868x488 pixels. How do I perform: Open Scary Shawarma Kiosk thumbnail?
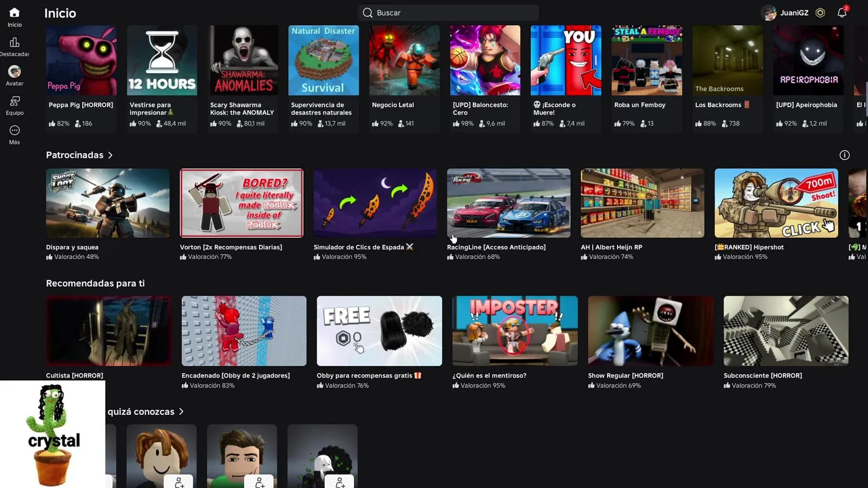pyautogui.click(x=243, y=60)
